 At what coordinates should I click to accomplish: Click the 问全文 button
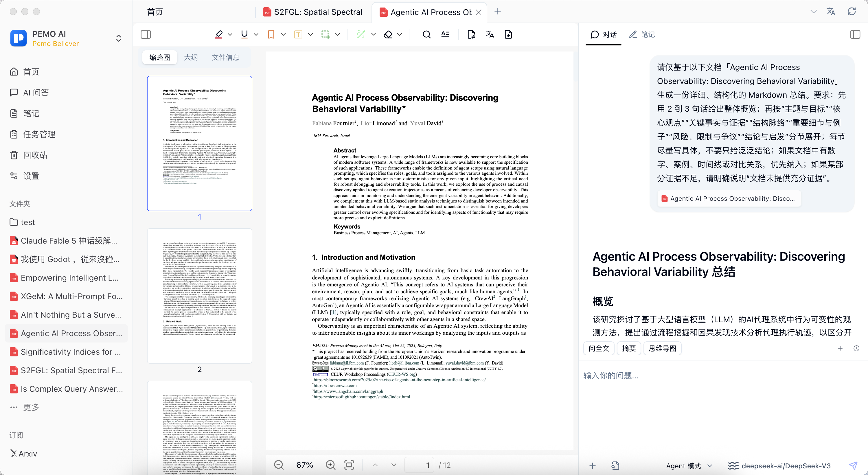coord(599,348)
